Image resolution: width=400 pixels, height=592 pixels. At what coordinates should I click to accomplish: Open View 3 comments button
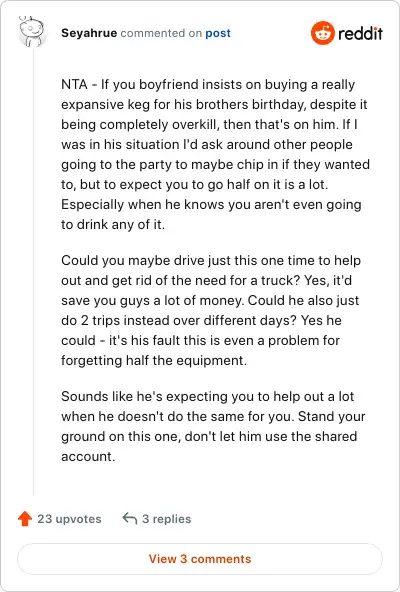click(200, 559)
